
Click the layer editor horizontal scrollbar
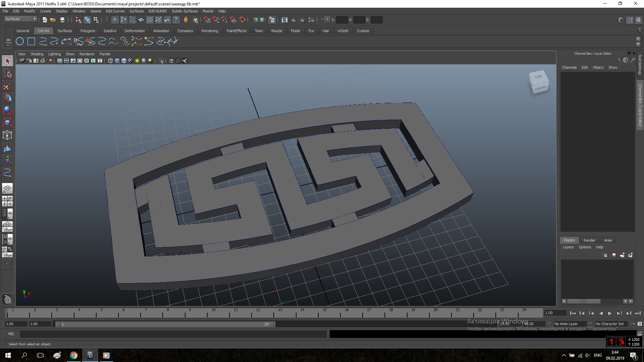pyautogui.click(x=584, y=301)
